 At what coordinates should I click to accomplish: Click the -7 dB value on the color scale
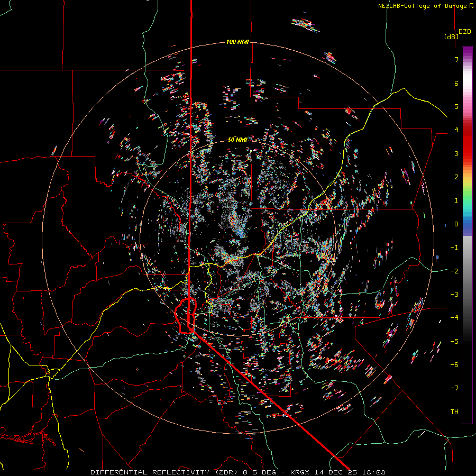click(454, 388)
